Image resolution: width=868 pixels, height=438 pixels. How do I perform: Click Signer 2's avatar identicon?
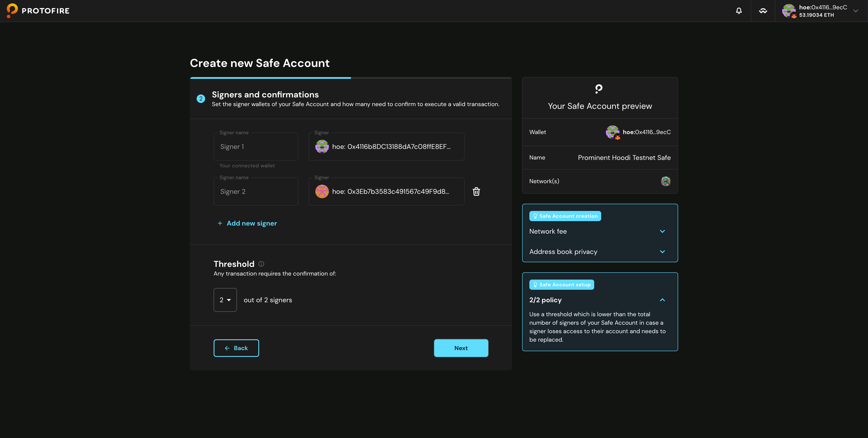coord(322,191)
